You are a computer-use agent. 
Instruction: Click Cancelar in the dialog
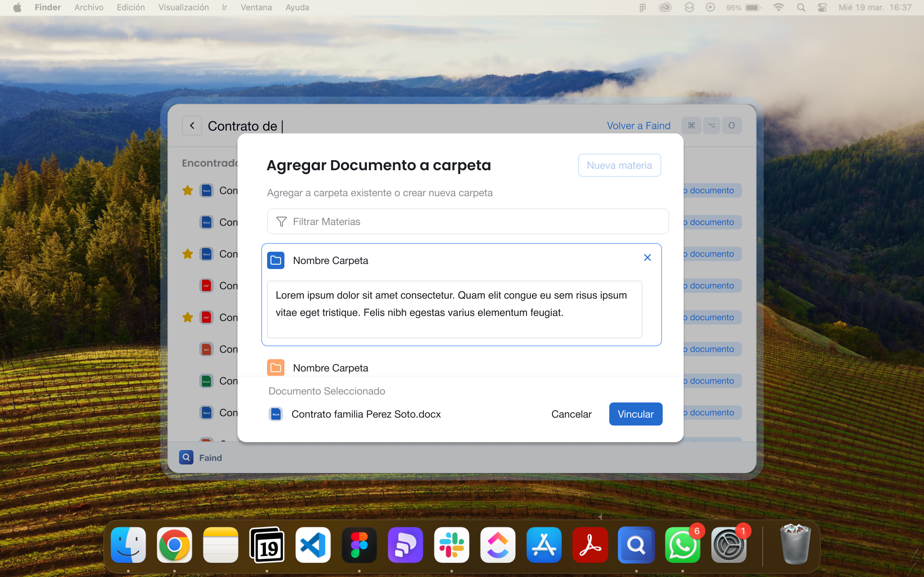[571, 414]
